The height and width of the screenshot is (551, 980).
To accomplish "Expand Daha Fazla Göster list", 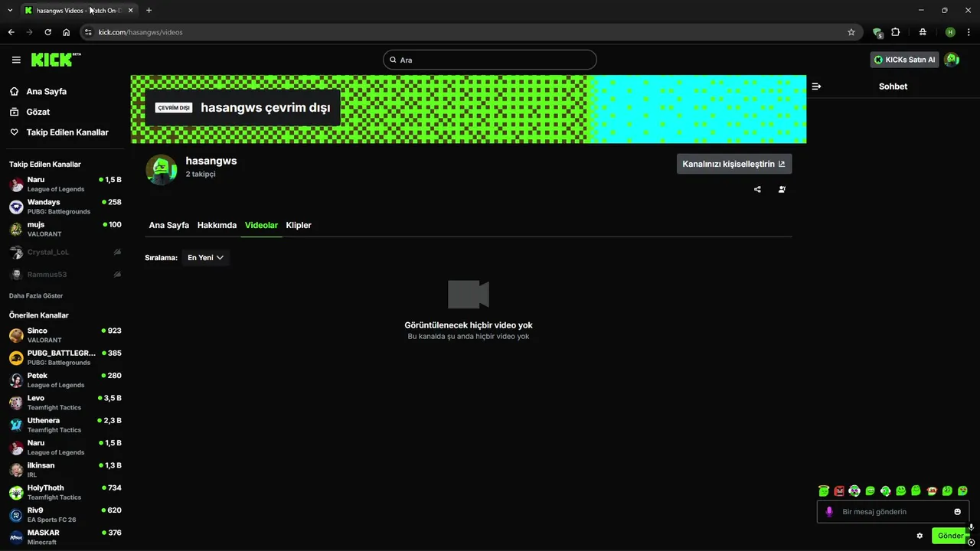I will 36,295.
